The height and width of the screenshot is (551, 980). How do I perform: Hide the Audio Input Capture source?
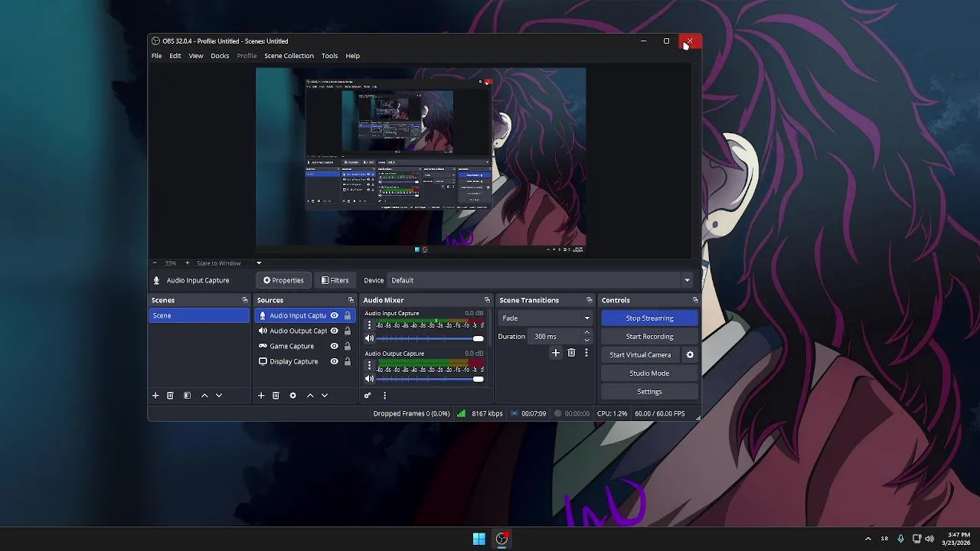tap(334, 315)
